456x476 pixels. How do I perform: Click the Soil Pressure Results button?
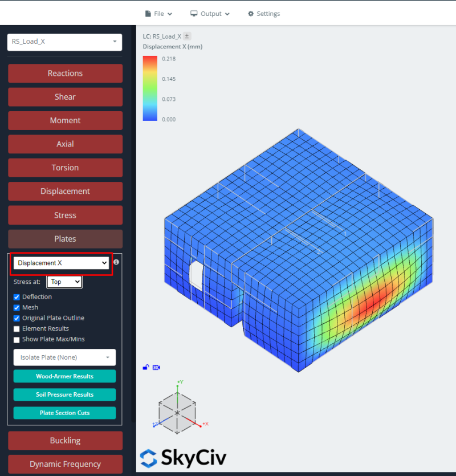pos(64,394)
